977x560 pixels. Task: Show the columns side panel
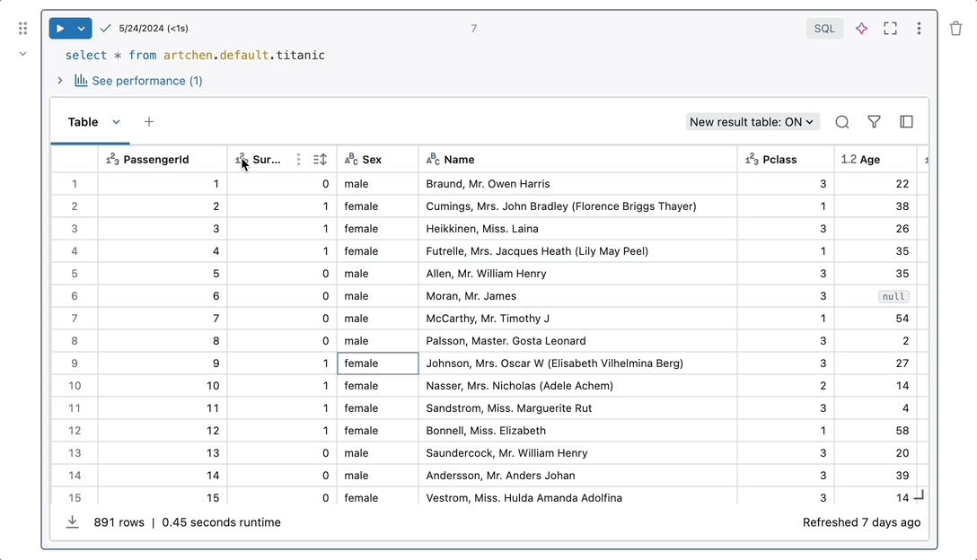[x=906, y=122]
